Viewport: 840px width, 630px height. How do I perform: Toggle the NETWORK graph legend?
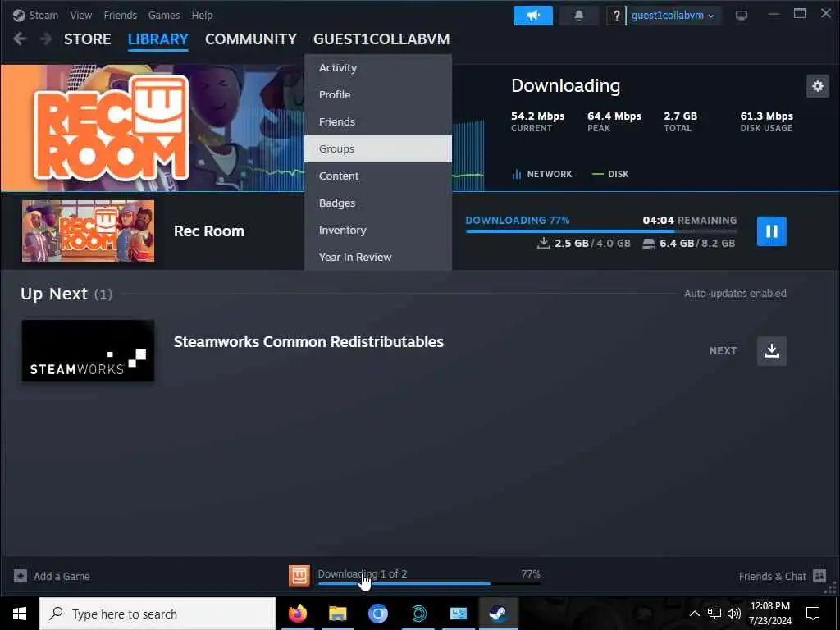[x=542, y=174]
